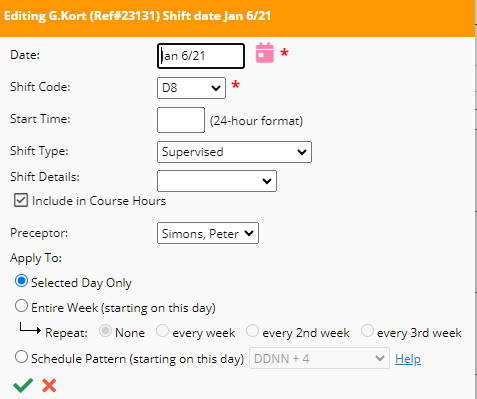
Task: Expand the Shift Type Supervised dropdown
Action: point(234,152)
